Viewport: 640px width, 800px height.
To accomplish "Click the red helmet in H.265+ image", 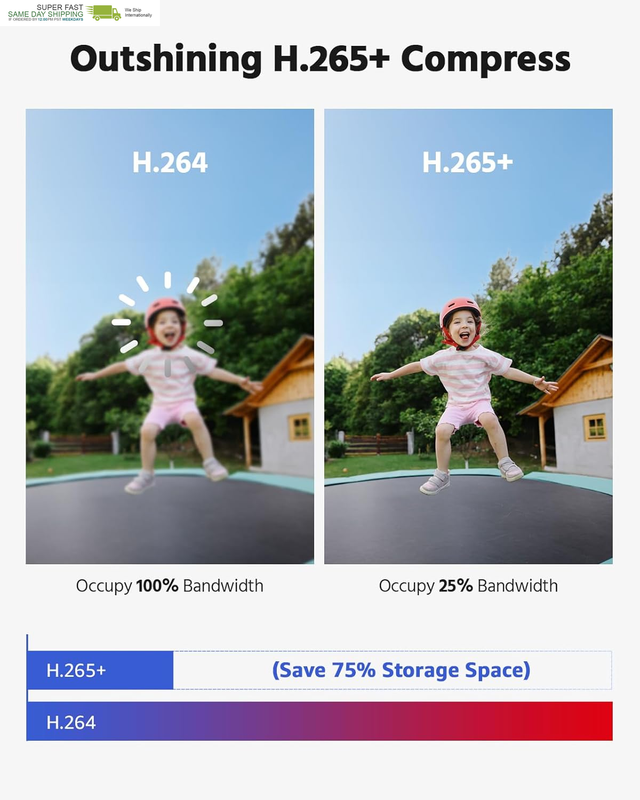I will (460, 311).
